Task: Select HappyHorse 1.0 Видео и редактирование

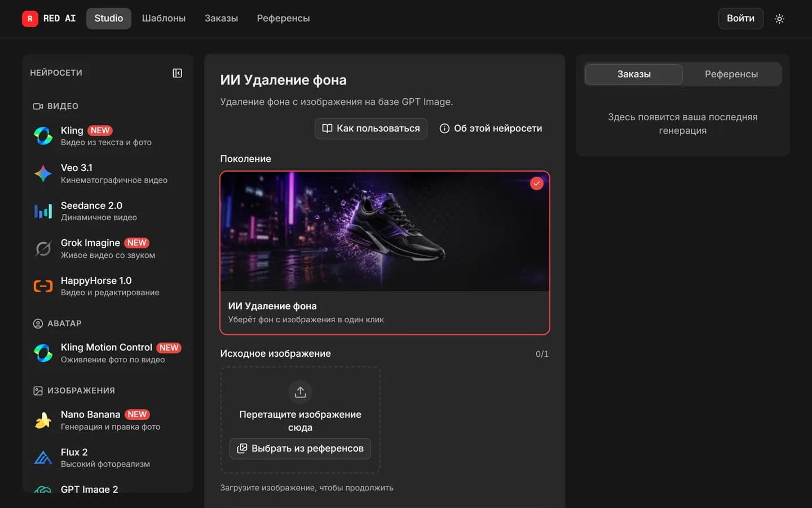Action: point(107,286)
